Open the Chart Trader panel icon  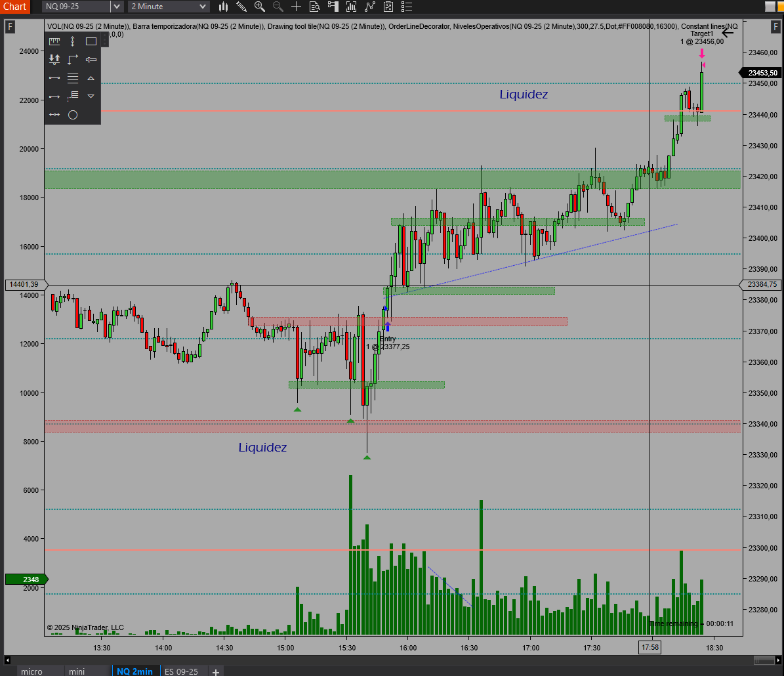pyautogui.click(x=333, y=7)
